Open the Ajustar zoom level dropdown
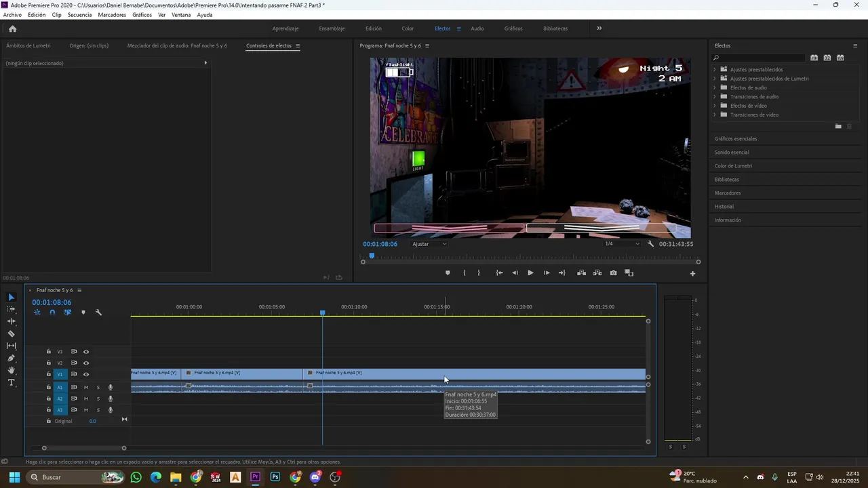Screen dimensions: 868x488 click(430, 244)
